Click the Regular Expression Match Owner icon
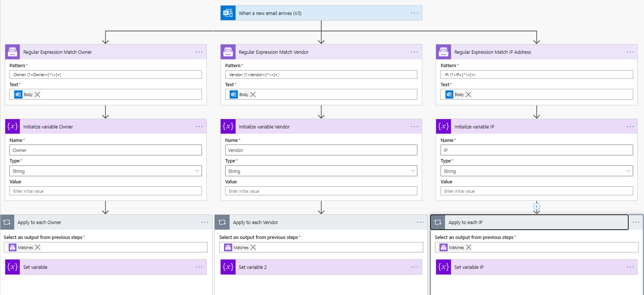 click(x=12, y=52)
